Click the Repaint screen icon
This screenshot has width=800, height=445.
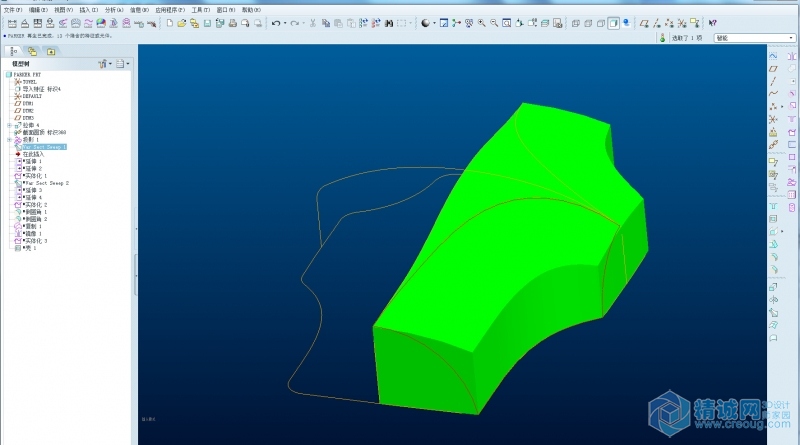coord(444,23)
